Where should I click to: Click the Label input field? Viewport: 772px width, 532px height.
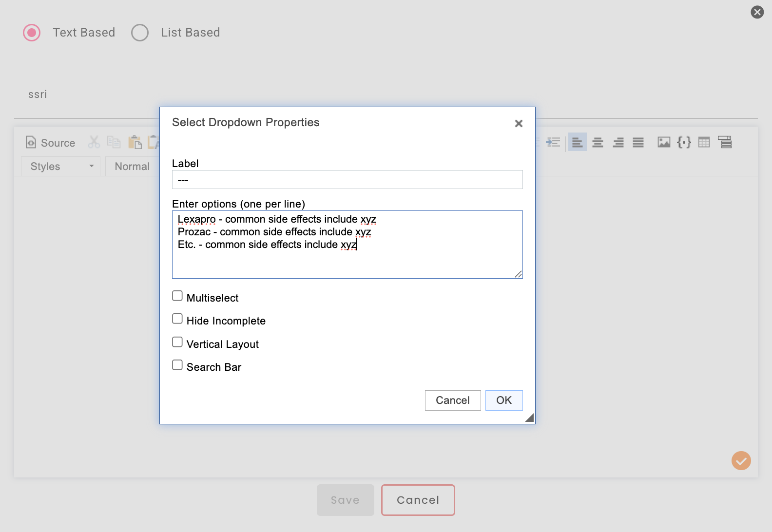(347, 180)
